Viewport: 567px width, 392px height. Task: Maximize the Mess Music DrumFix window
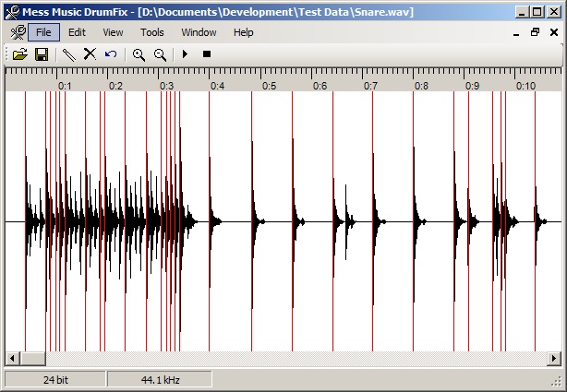[x=537, y=12]
